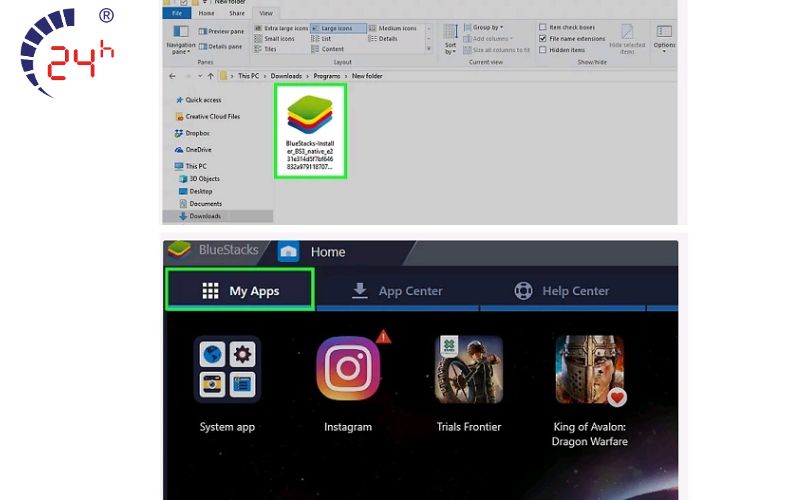Open the Help Center section
The width and height of the screenshot is (800, 500).
562,291
